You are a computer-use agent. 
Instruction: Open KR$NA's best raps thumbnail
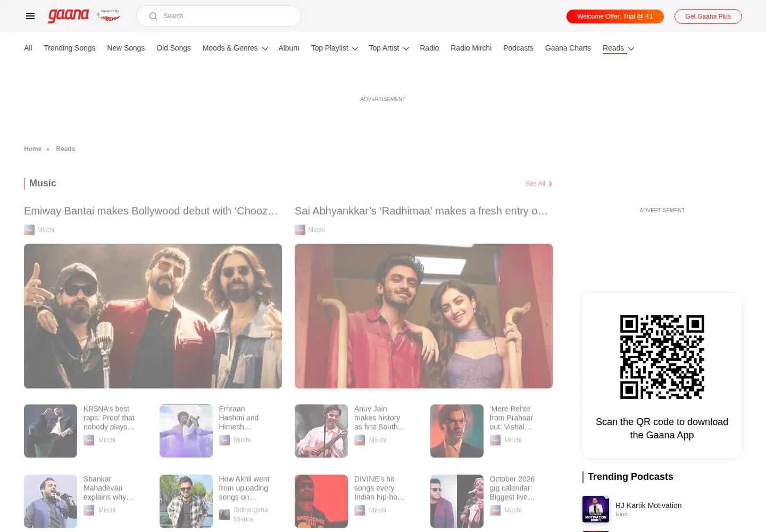point(51,431)
